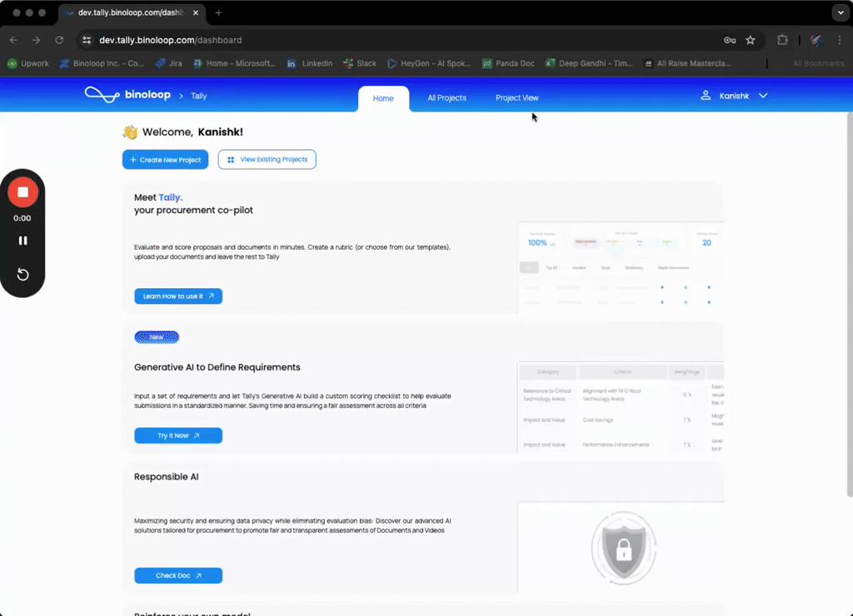The height and width of the screenshot is (616, 853).
Task: Click the Try it Now button
Action: click(x=178, y=435)
